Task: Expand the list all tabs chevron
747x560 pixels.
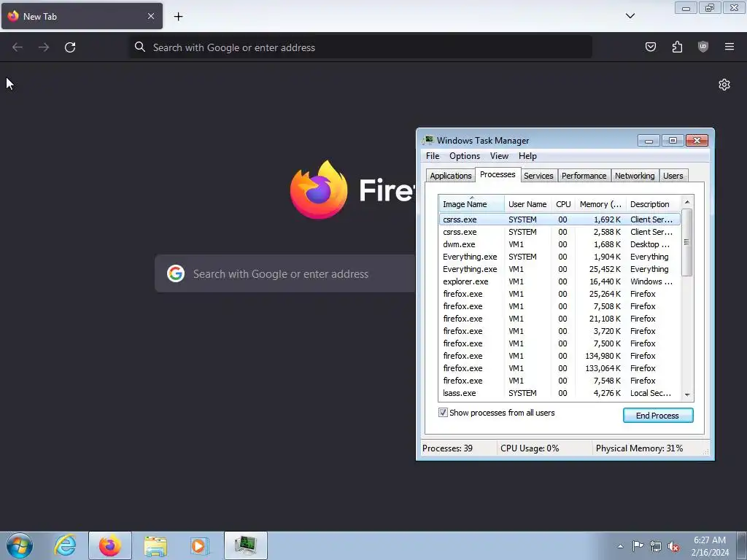Action: pos(630,16)
